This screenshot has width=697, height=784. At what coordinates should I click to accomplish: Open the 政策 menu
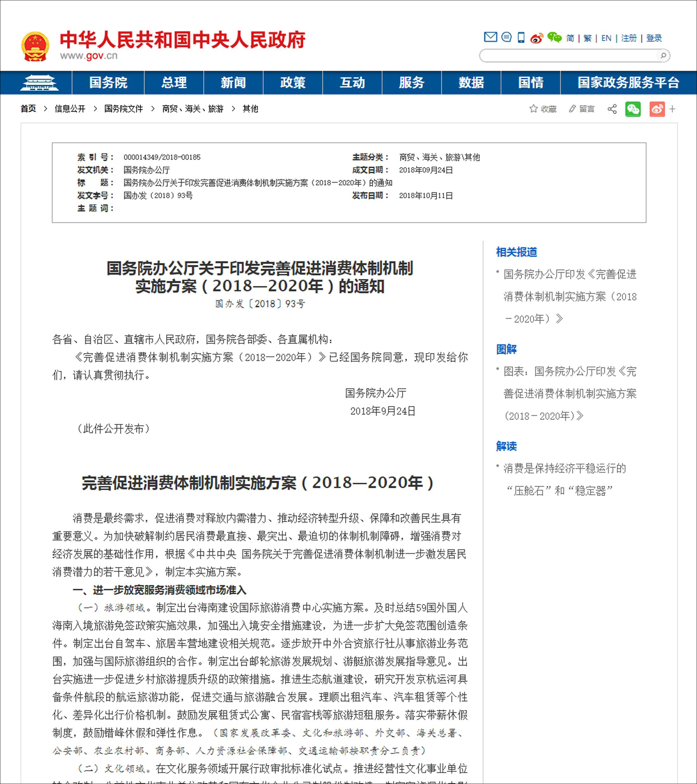(293, 82)
